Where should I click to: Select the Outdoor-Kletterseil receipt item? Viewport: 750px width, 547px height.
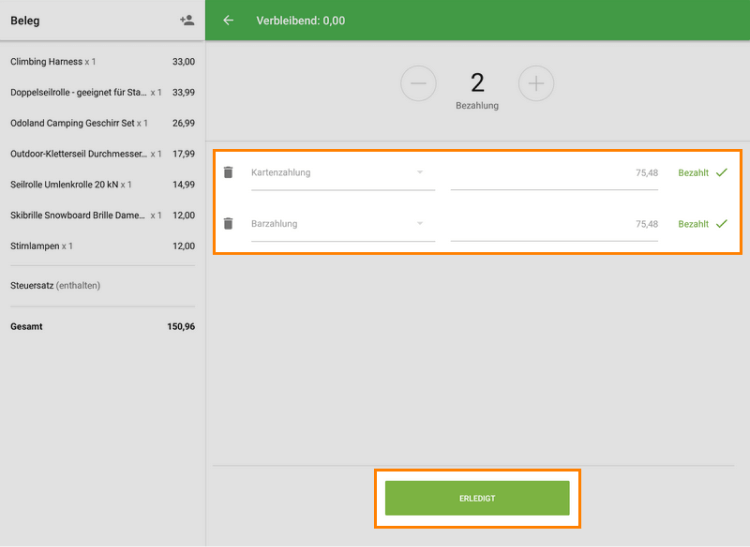[x=102, y=154]
